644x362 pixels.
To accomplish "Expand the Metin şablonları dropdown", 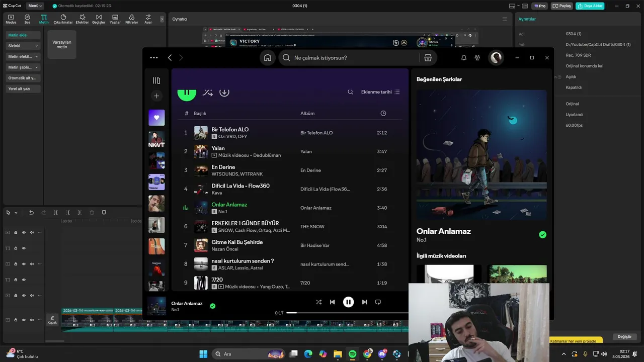I will click(23, 67).
